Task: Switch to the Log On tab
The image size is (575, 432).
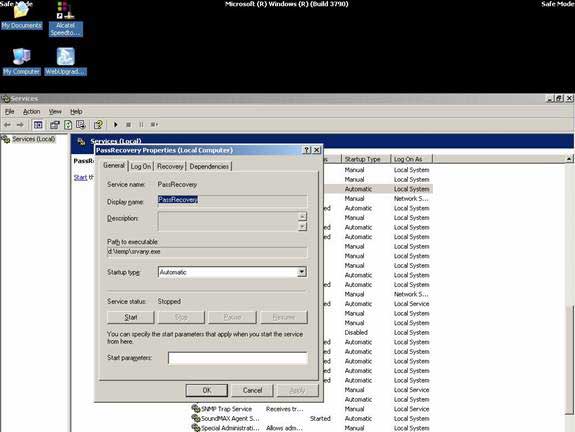Action: tap(141, 166)
